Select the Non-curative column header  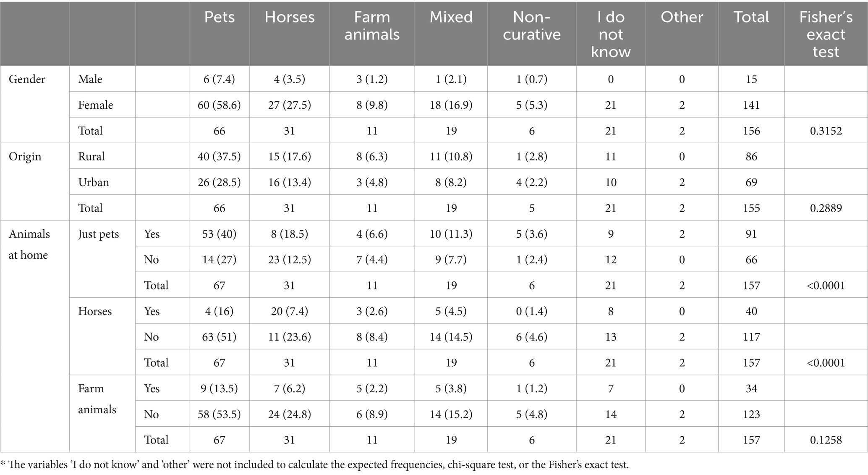tap(531, 26)
